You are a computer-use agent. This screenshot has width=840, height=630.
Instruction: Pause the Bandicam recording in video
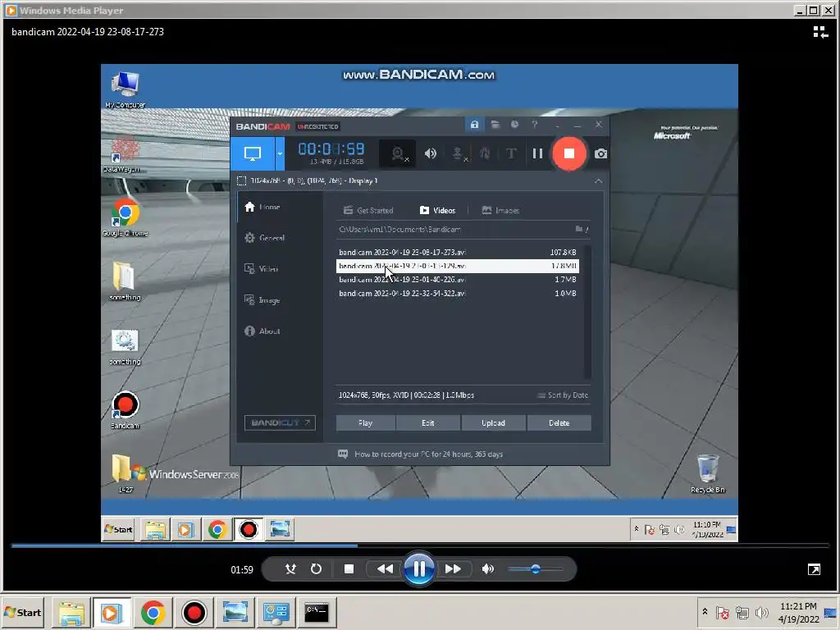(537, 153)
